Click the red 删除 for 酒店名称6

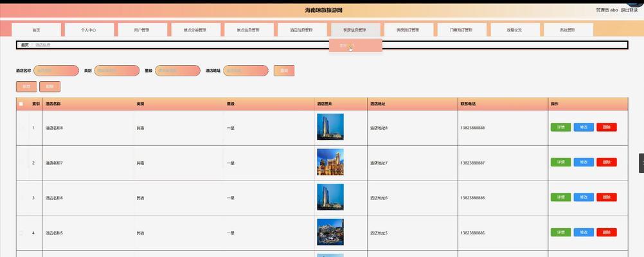tap(607, 197)
